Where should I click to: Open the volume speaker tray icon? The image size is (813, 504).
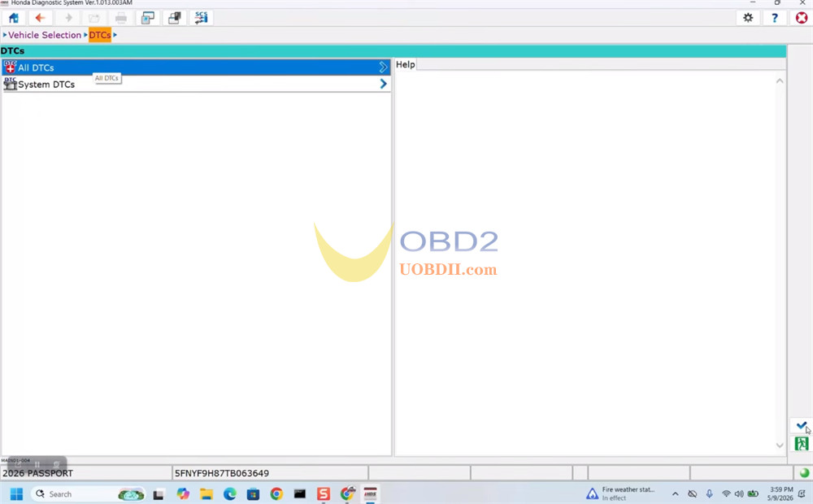click(739, 493)
